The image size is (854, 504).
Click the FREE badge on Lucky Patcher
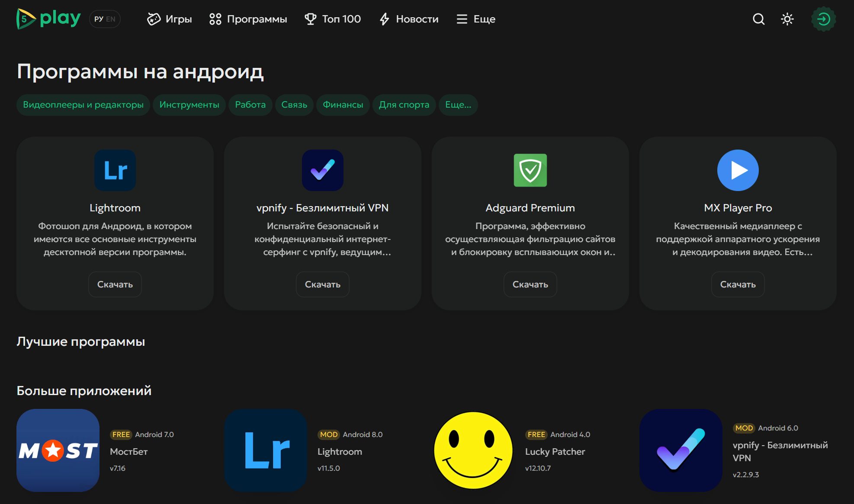pyautogui.click(x=536, y=434)
